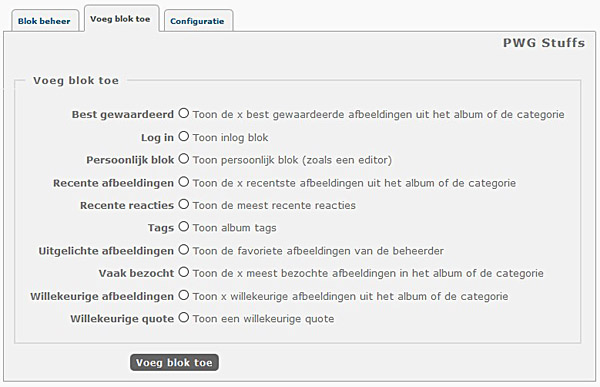This screenshot has width=600, height=387.
Task: Select the Log in radio button
Action: 184,136
